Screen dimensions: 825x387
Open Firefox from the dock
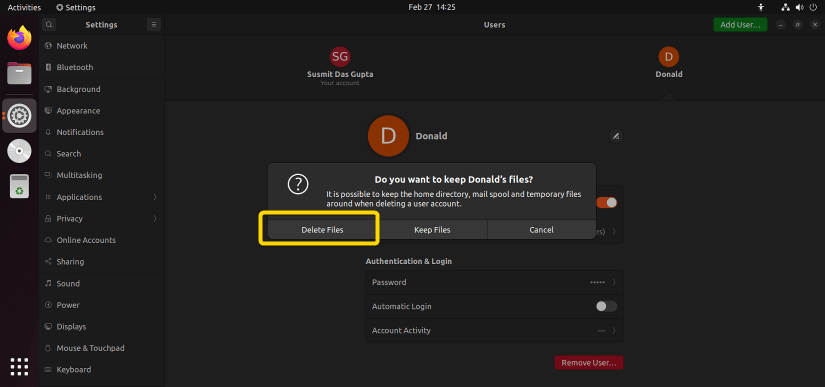pos(19,38)
